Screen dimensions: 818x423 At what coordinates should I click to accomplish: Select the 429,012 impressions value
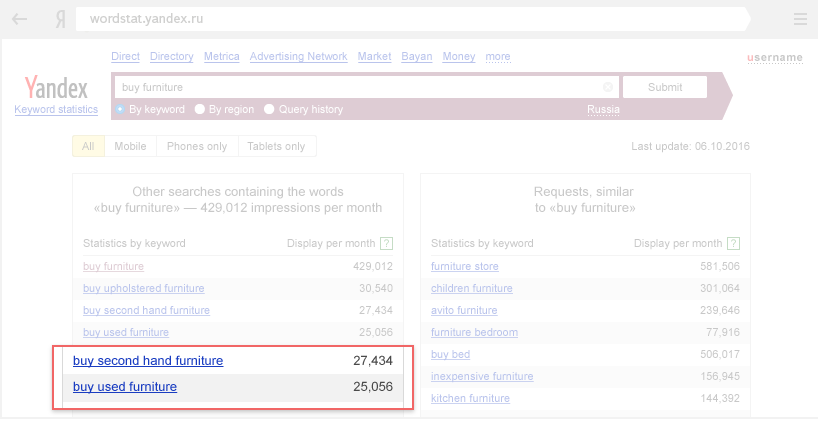point(373,266)
